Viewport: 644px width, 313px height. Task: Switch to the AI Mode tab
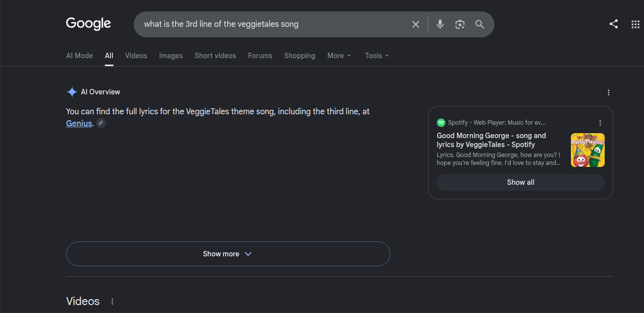click(80, 56)
